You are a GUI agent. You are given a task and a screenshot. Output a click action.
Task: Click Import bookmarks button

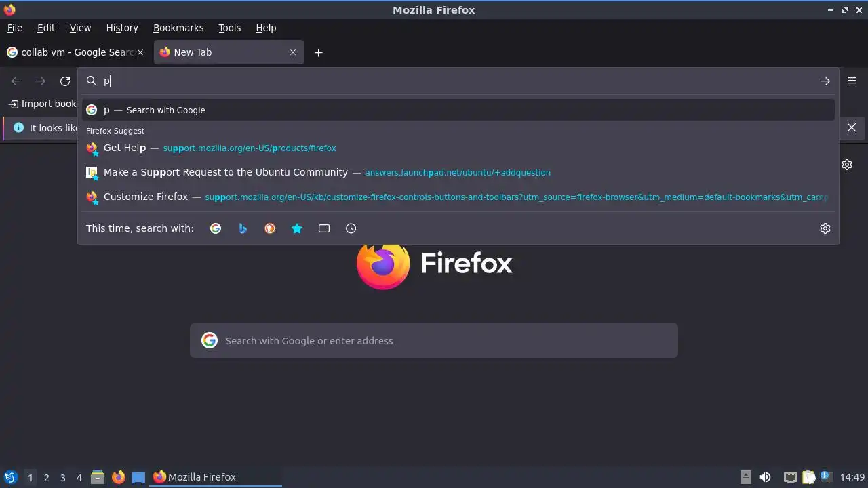tap(42, 104)
